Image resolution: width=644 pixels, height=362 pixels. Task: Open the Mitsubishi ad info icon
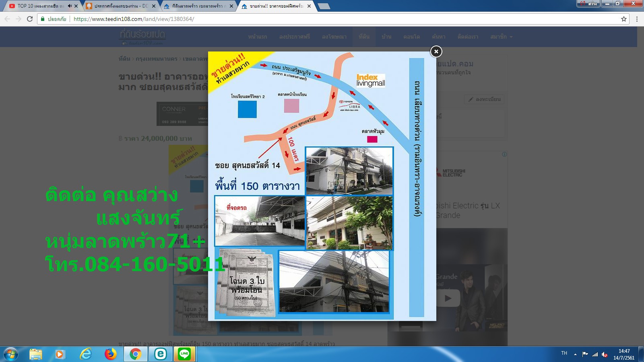point(504,154)
